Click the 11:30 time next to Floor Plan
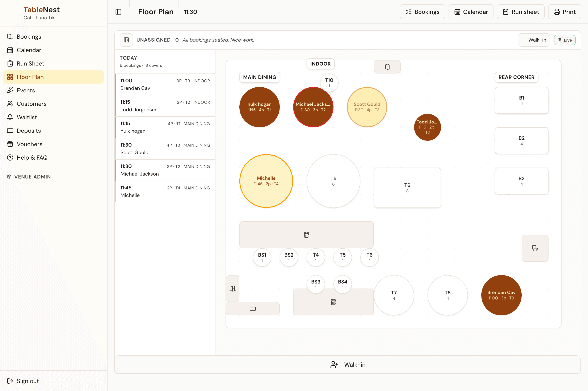Screen dimensions: 588x391 point(190,12)
